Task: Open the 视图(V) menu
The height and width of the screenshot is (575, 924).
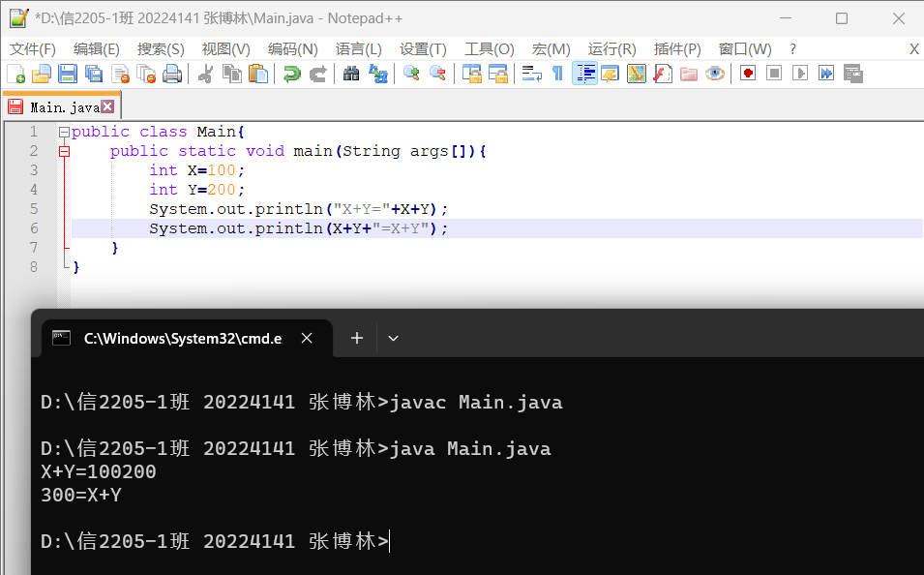Action: (x=225, y=49)
